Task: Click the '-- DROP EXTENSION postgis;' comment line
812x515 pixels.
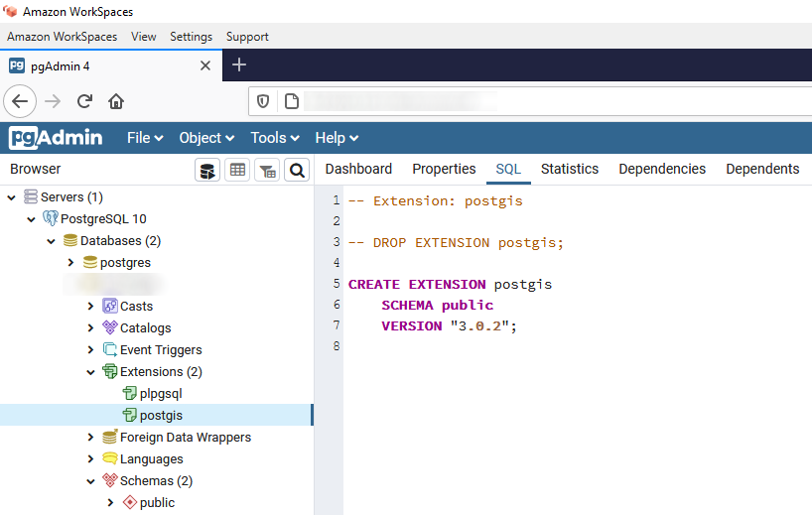Action: pos(456,242)
